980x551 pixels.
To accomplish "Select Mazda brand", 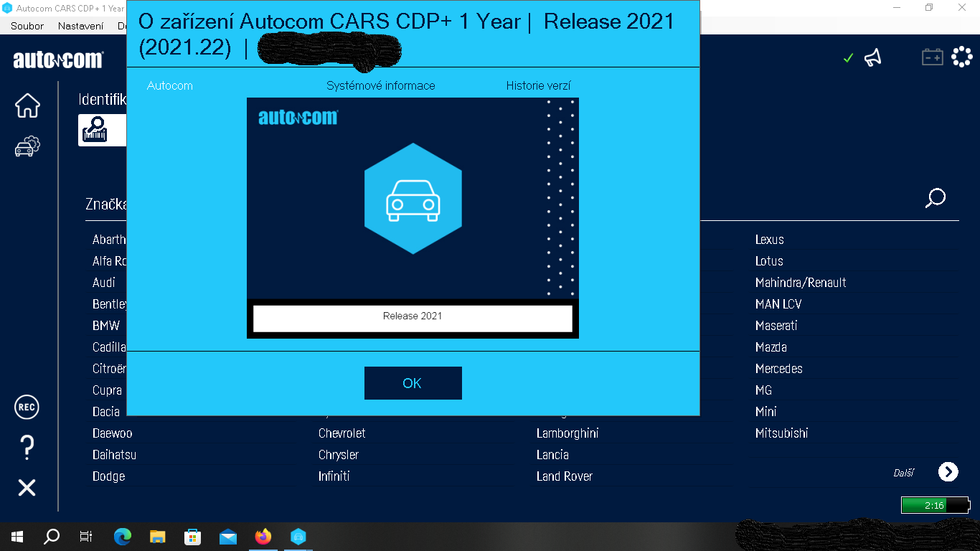I will 771,347.
